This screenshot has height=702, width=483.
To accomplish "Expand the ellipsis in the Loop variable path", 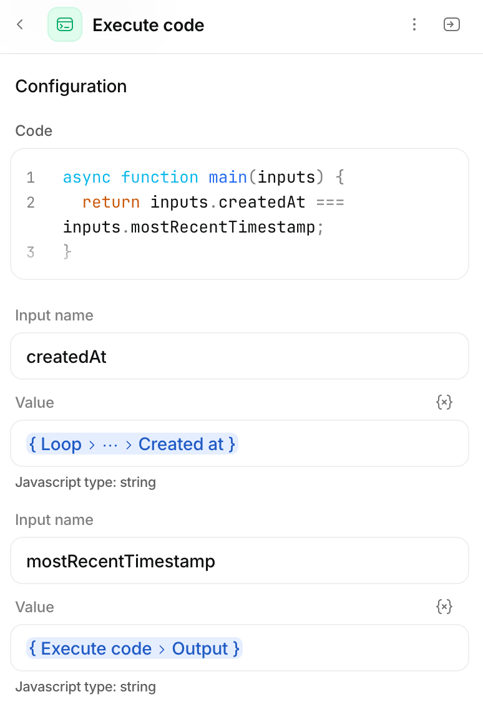I will (110, 445).
